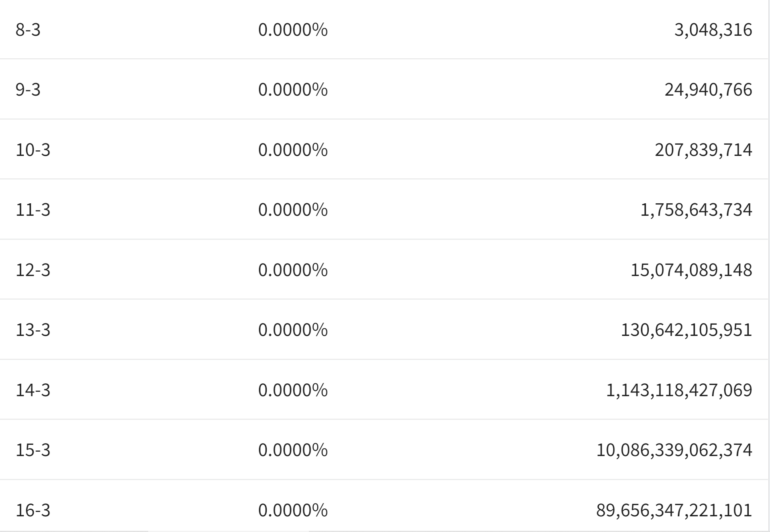Click the value 24,940,766
Image resolution: width=770 pixels, height=532 pixels.
click(708, 90)
